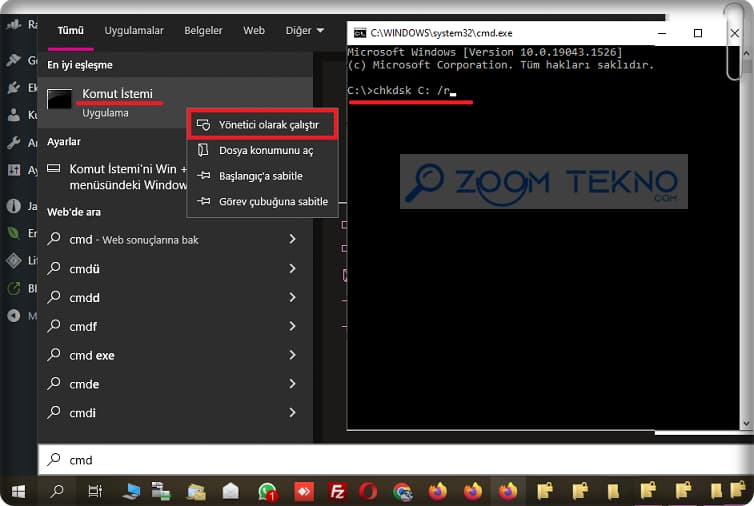This screenshot has width=754, height=506.
Task: Open Task View from the taskbar
Action: (95, 491)
